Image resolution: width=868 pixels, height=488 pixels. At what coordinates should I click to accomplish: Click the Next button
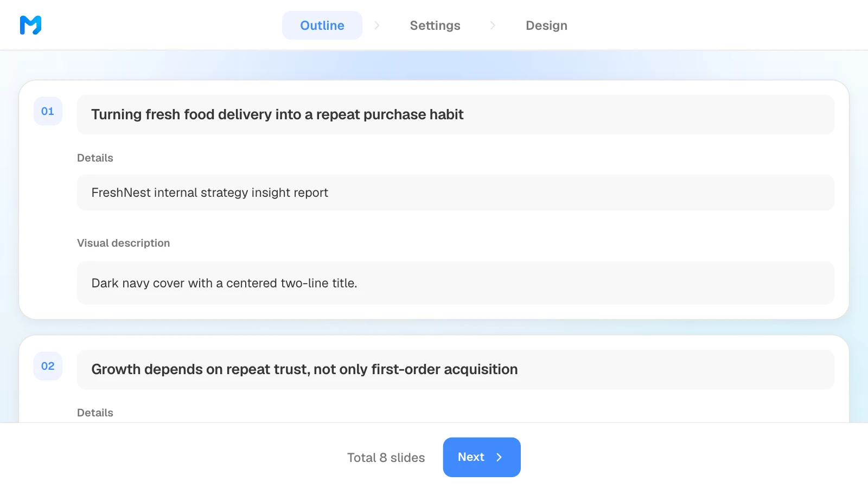[x=482, y=457]
